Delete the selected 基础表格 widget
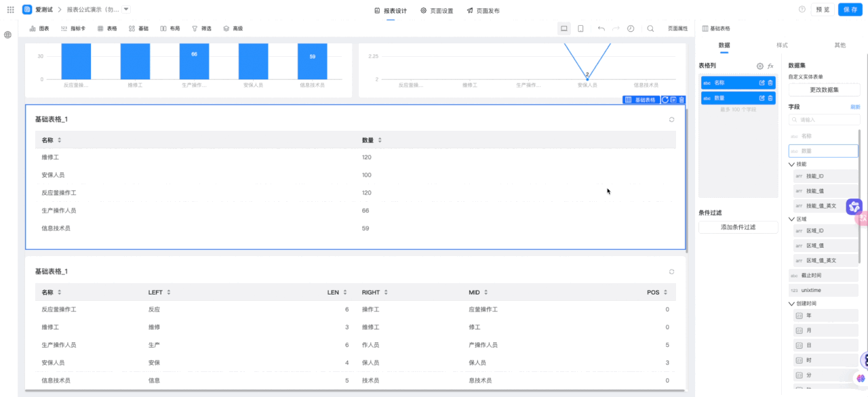The width and height of the screenshot is (868, 397). (682, 100)
